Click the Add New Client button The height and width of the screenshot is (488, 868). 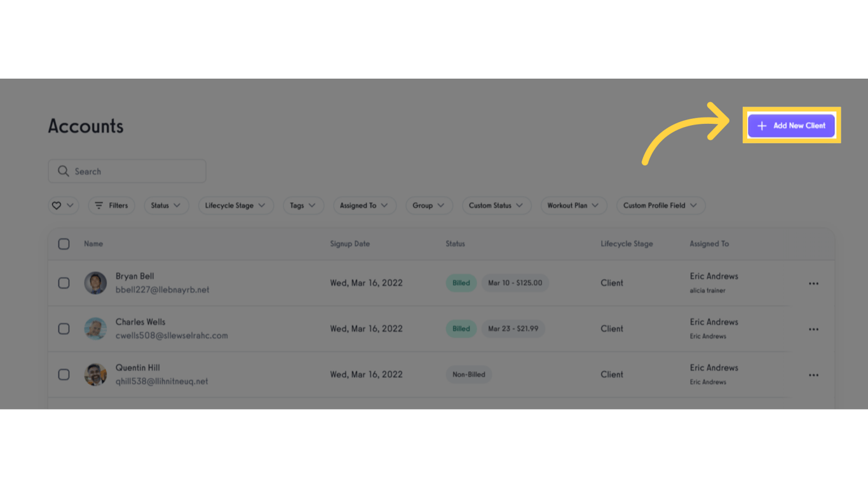pyautogui.click(x=791, y=126)
